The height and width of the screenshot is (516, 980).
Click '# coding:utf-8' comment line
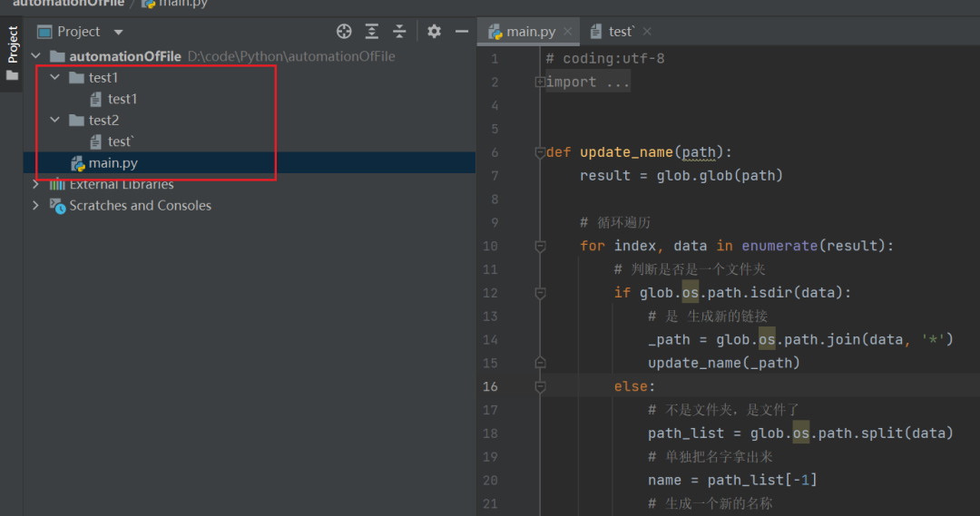[x=605, y=59]
